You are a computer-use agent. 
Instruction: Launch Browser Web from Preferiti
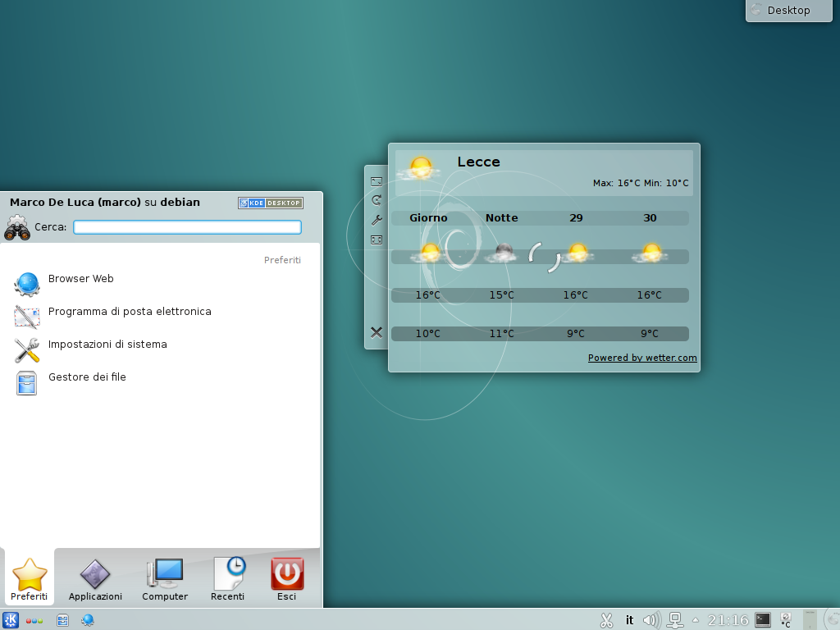click(80, 278)
